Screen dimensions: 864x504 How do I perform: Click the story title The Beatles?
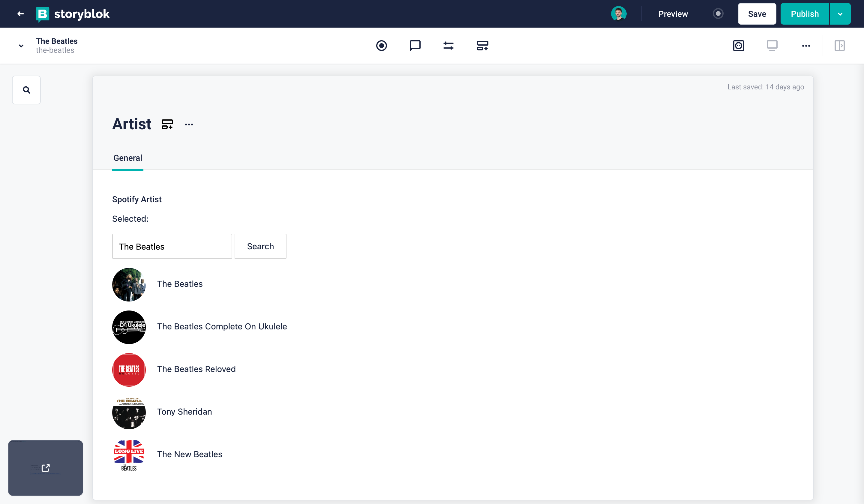click(57, 41)
